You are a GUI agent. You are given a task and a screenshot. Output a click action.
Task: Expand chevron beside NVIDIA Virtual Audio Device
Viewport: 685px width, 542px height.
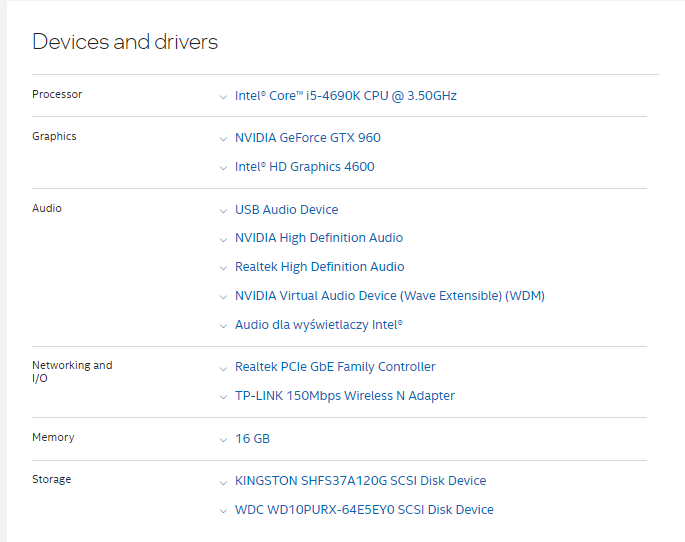pyautogui.click(x=223, y=297)
